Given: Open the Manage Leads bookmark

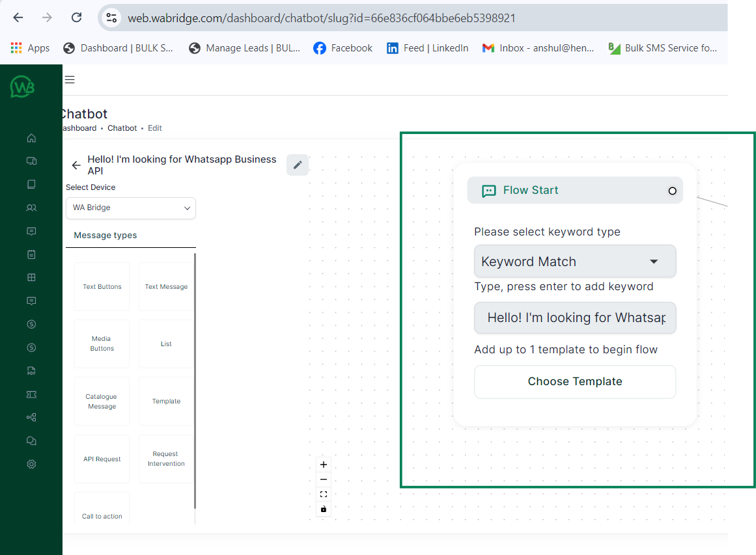Looking at the screenshot, I should coord(244,47).
